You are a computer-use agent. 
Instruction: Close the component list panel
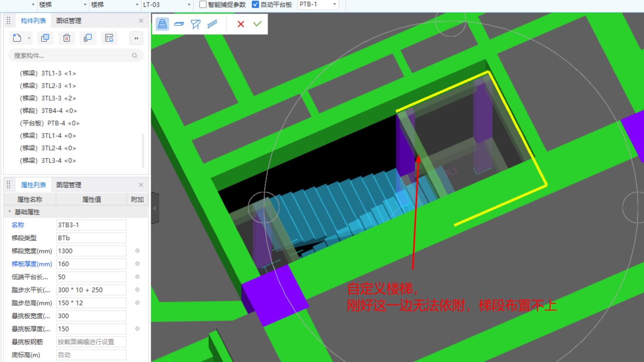tap(141, 21)
